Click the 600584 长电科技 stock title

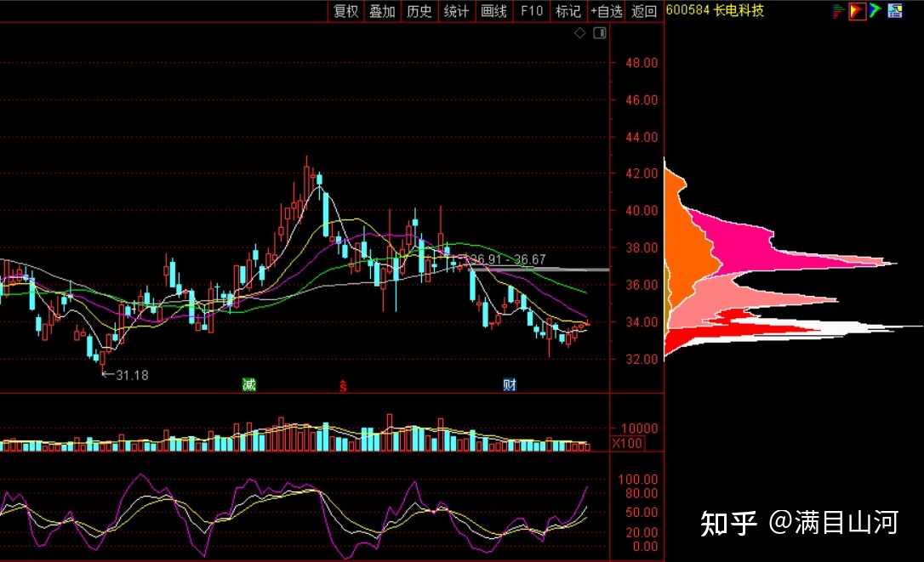[715, 11]
